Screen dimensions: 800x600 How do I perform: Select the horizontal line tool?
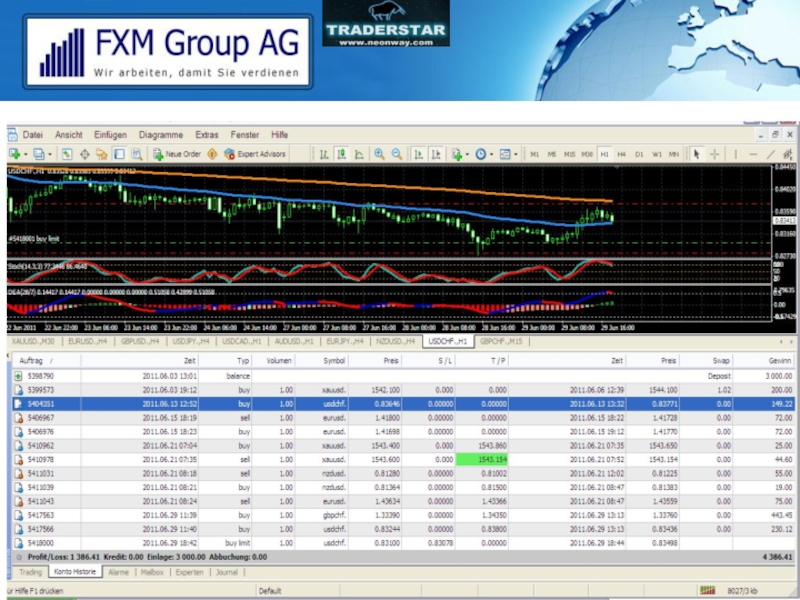753,154
